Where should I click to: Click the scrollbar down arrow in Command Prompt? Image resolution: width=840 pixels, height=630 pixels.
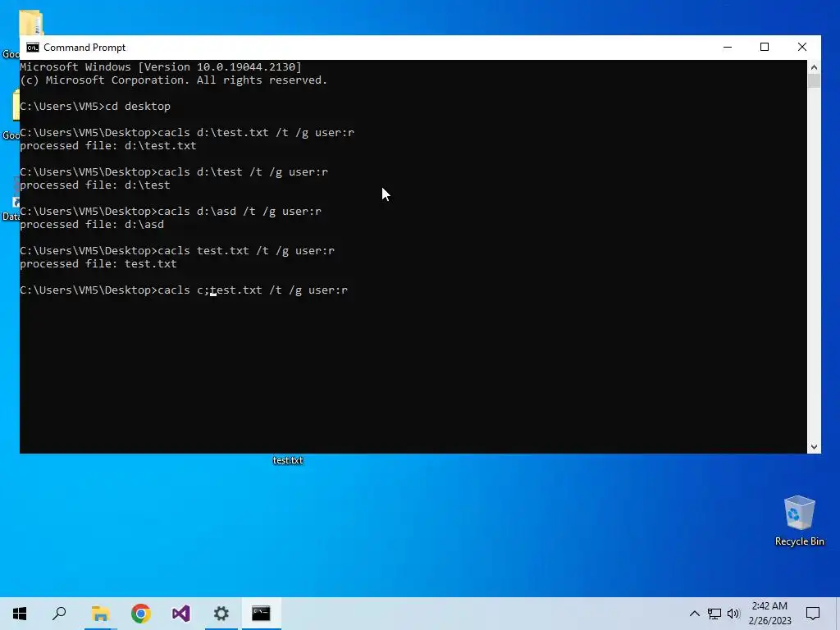point(814,447)
